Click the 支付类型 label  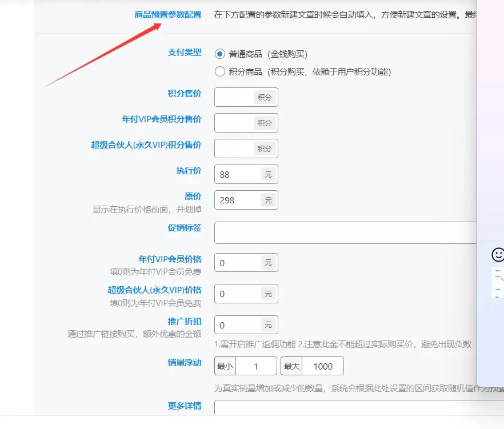coord(185,53)
